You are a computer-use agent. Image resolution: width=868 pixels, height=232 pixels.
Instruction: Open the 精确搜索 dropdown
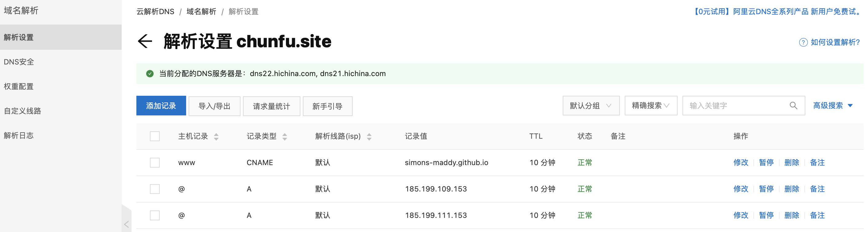click(x=651, y=106)
